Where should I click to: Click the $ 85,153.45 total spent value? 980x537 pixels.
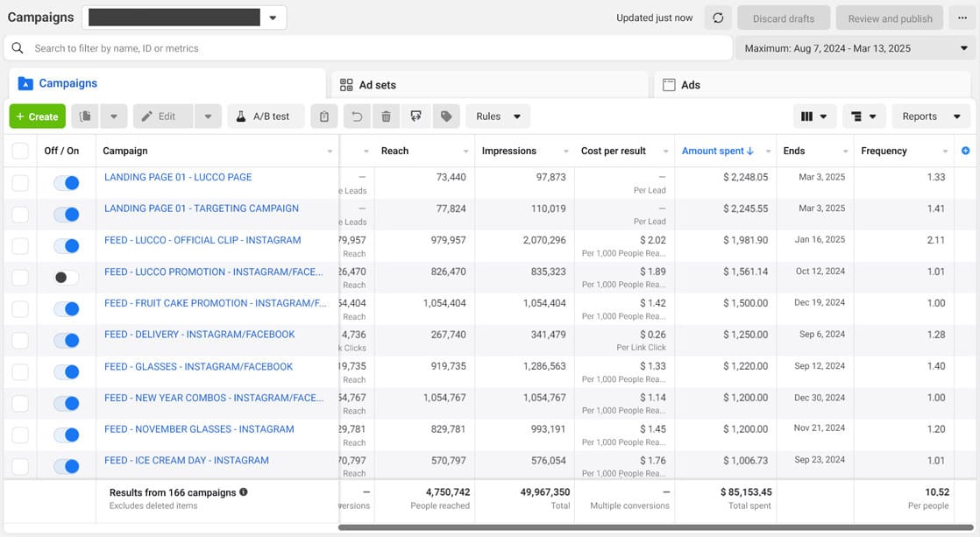(x=746, y=492)
